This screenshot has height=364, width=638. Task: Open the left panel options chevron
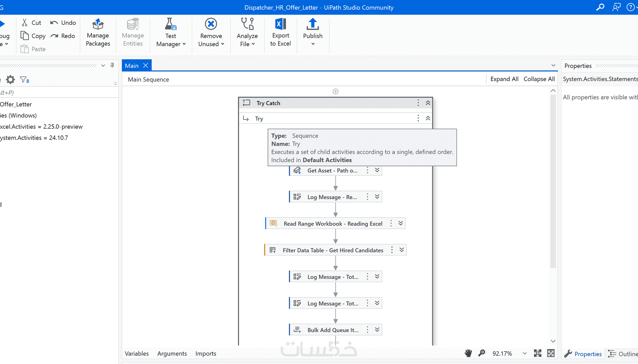coord(103,65)
